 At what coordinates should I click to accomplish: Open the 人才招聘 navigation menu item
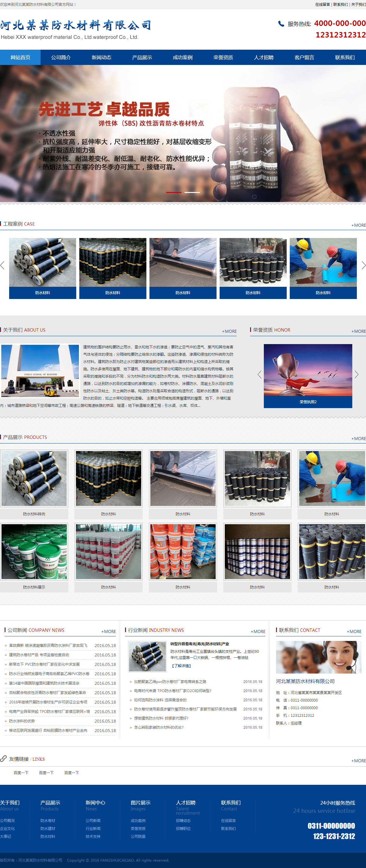pyautogui.click(x=264, y=57)
